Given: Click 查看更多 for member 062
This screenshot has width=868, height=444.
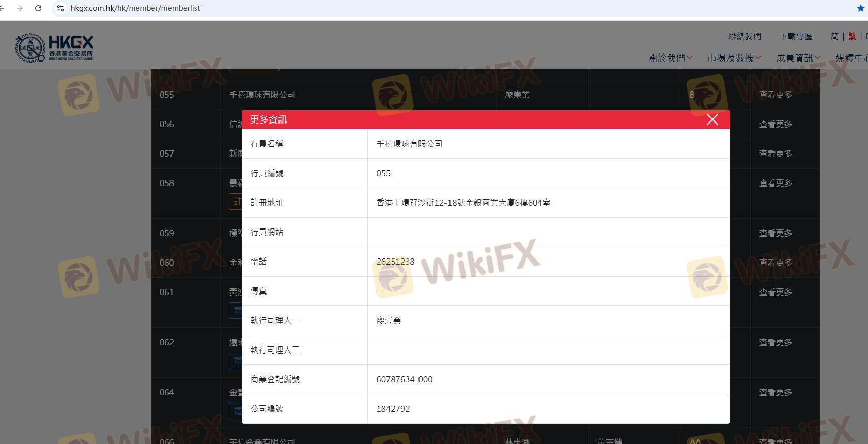Looking at the screenshot, I should coord(776,342).
